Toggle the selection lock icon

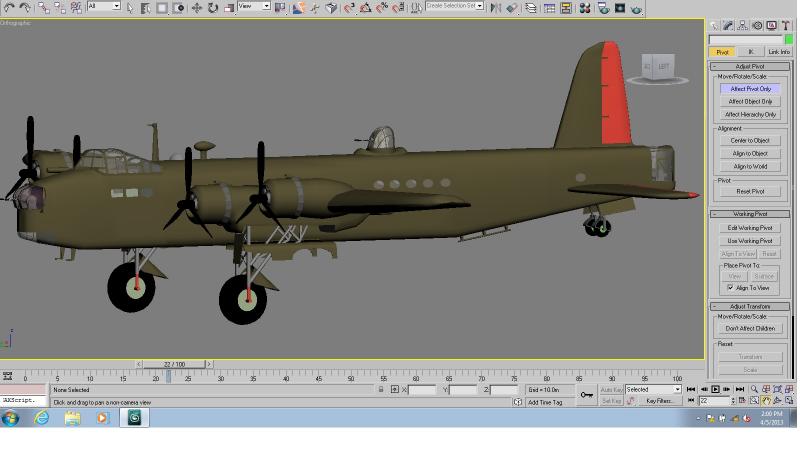coord(381,389)
